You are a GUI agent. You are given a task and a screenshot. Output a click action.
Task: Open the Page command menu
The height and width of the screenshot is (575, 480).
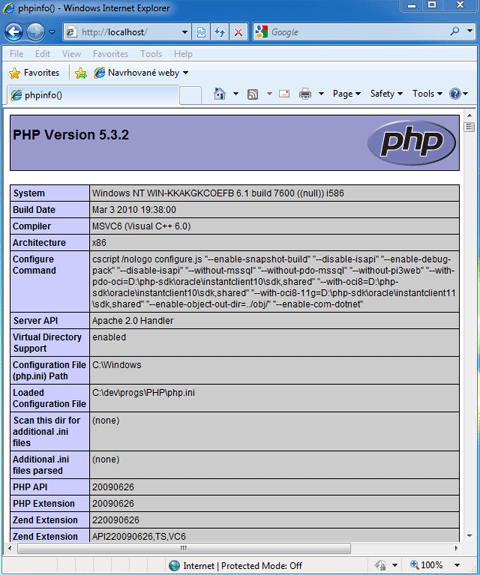(x=347, y=94)
